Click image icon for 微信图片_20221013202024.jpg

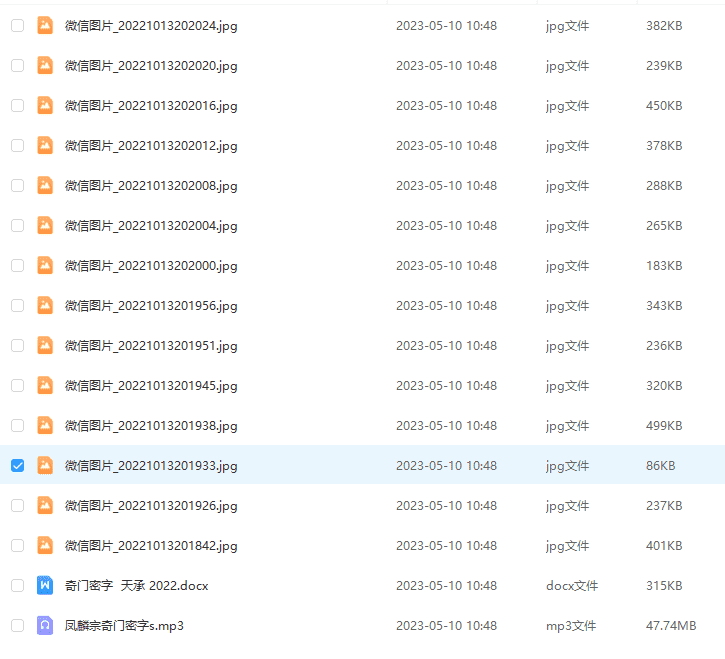click(45, 26)
